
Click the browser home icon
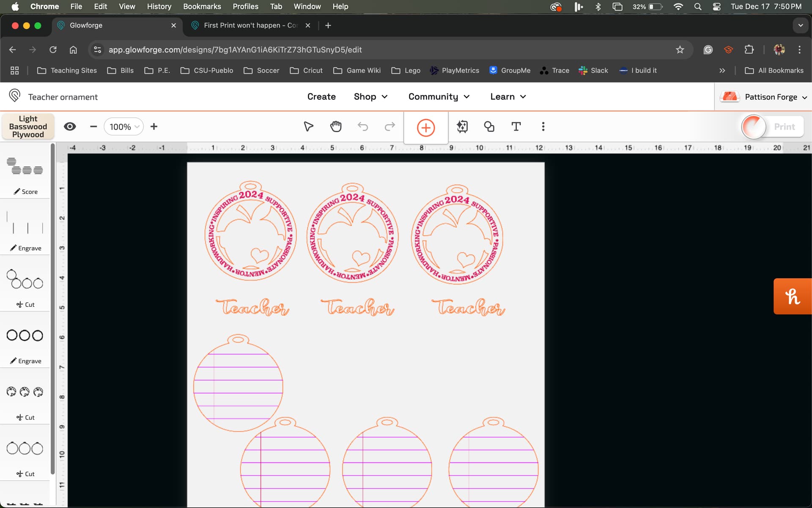73,50
